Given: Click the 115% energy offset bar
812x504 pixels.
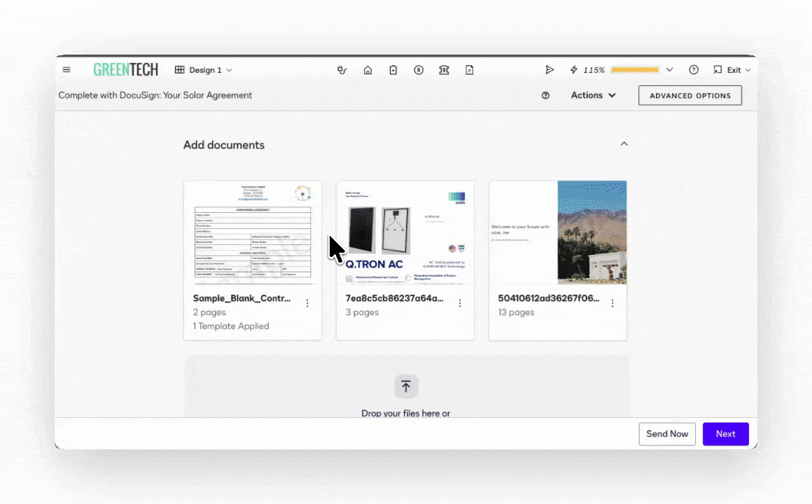Looking at the screenshot, I should (x=634, y=70).
